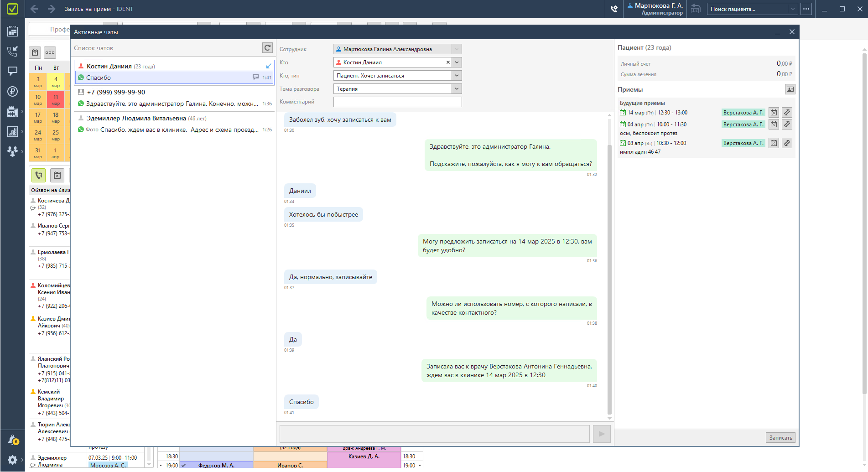Viewport: 868px width, 472px height.
Task: Click future appointment 04 апр 10:00 - 11:30
Action: point(653,124)
